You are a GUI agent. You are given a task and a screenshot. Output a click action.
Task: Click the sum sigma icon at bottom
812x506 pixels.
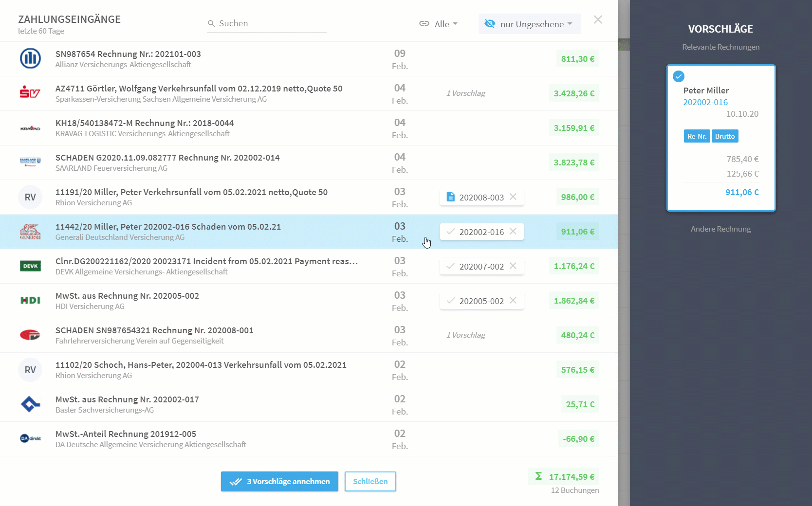pyautogui.click(x=538, y=476)
